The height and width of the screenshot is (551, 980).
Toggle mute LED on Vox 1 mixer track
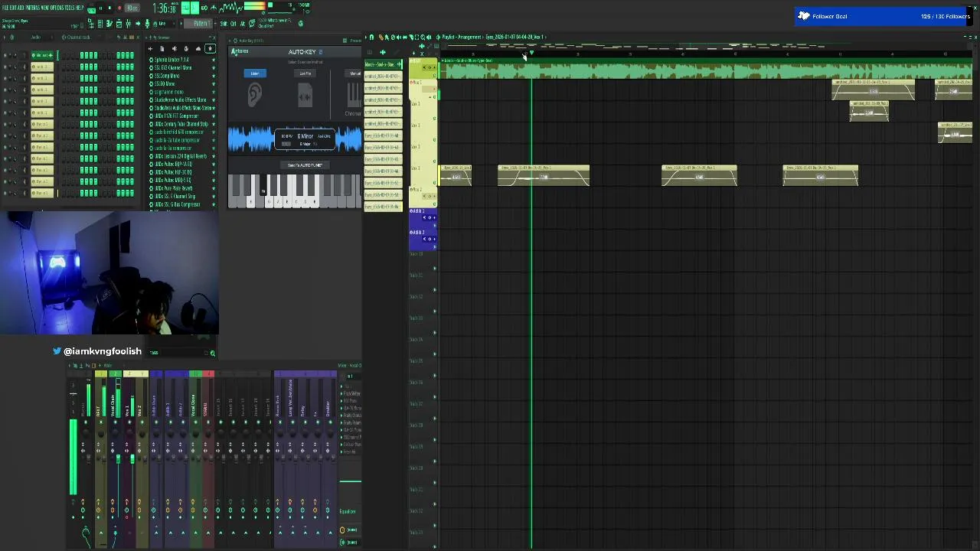click(129, 422)
